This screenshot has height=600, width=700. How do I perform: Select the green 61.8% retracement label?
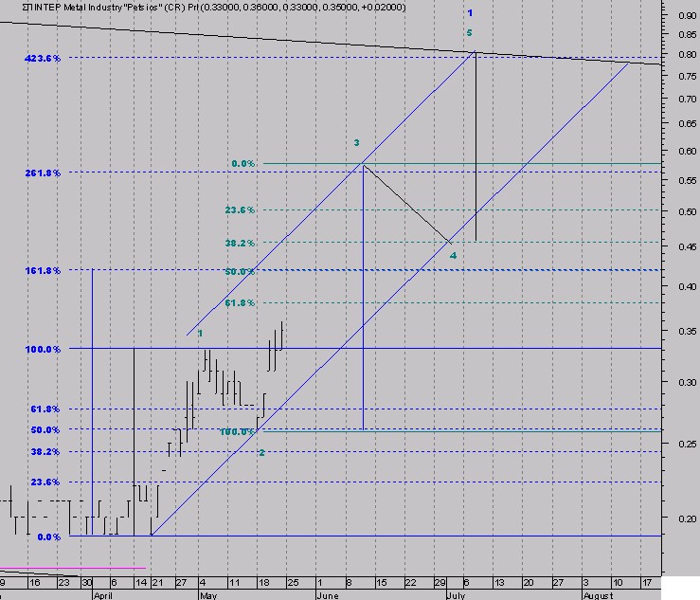240,303
